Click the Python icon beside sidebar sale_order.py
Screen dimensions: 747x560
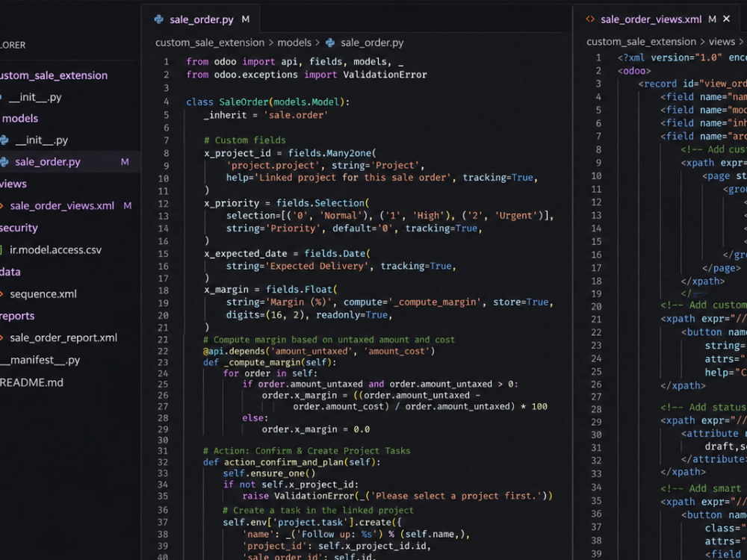click(x=4, y=162)
